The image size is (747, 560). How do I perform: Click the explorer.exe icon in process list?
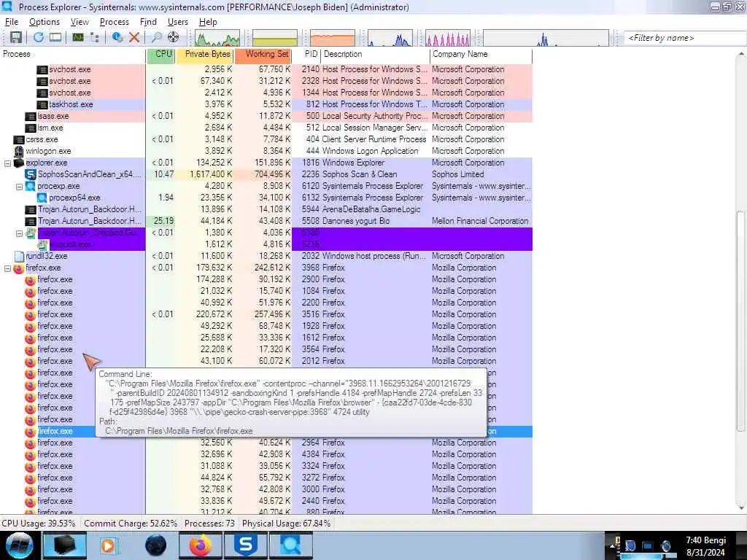tap(18, 163)
